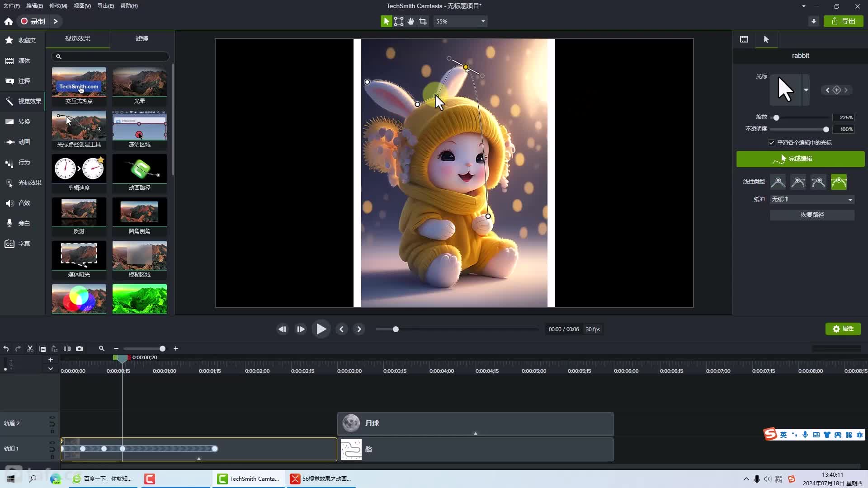This screenshot has height=488, width=868.
Task: Open 光标效果 cursor effects in sidebar
Action: pos(23,183)
